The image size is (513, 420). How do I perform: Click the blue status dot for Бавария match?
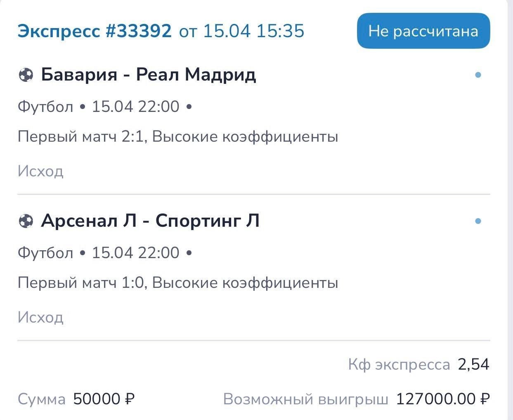coord(478,75)
